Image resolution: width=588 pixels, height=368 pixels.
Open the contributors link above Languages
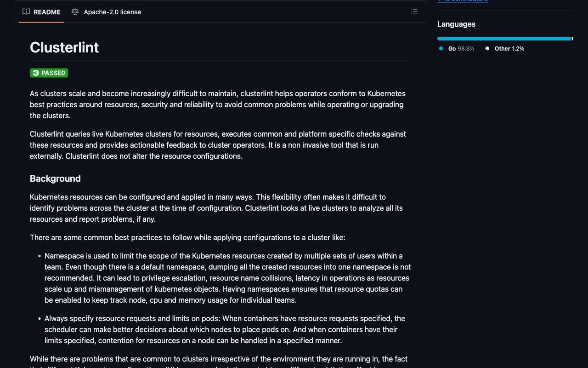[x=463, y=1]
